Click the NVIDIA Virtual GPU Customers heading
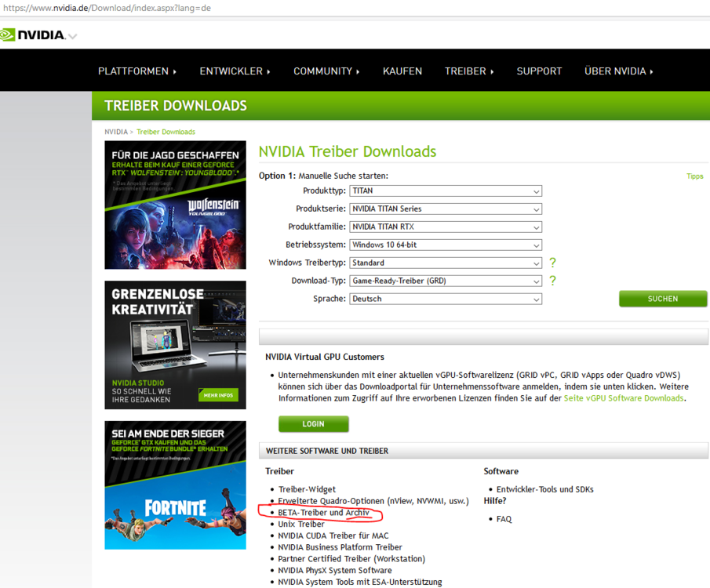 pos(325,358)
